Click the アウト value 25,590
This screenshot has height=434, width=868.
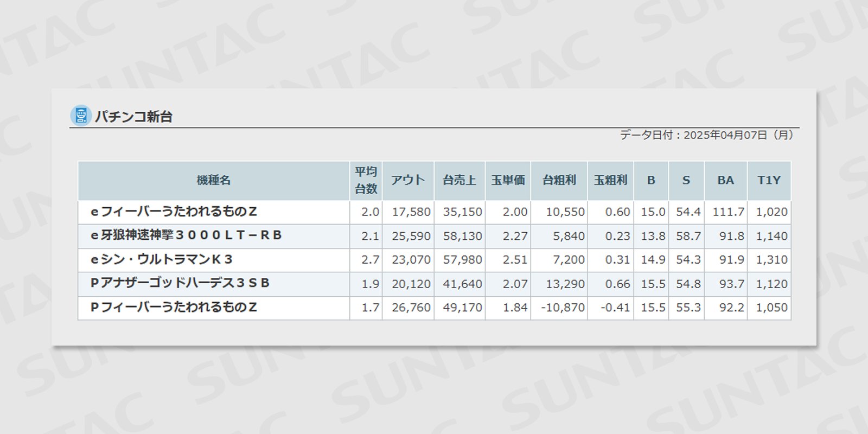(411, 236)
